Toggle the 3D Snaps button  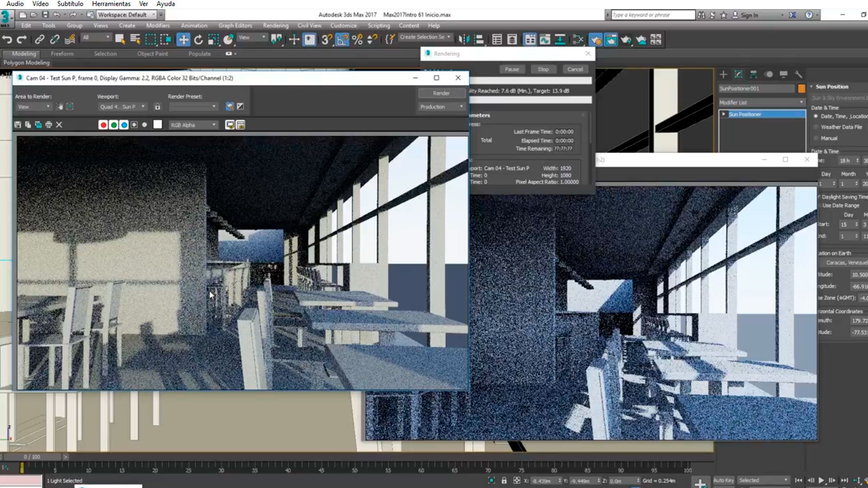tap(327, 40)
